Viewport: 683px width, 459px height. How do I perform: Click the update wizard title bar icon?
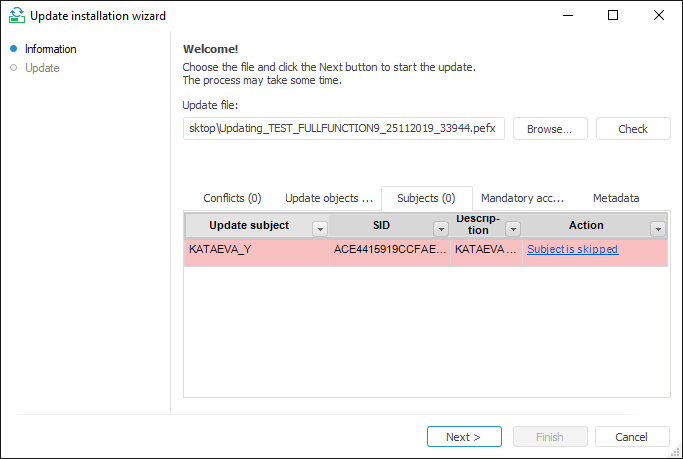15,15
